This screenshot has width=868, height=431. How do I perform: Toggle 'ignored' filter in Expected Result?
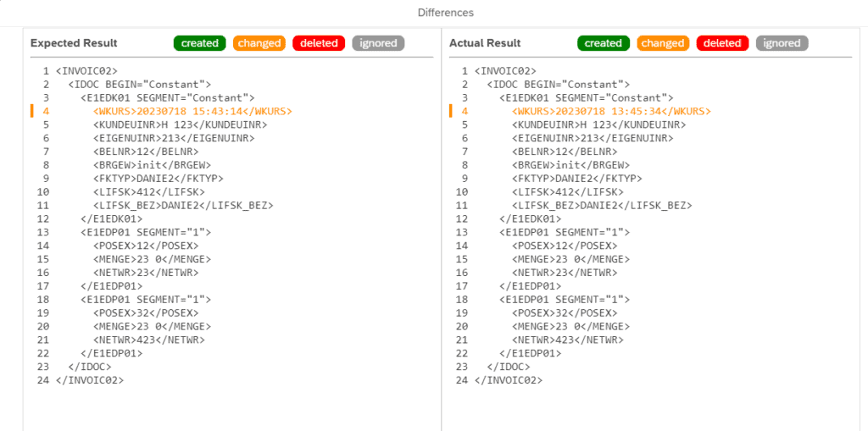coord(378,43)
